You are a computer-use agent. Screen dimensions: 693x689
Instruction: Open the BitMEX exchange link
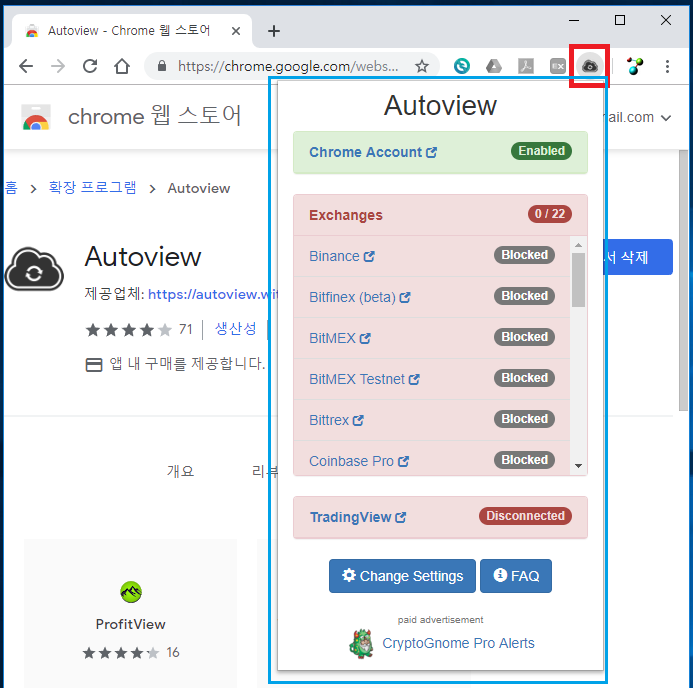pos(339,339)
